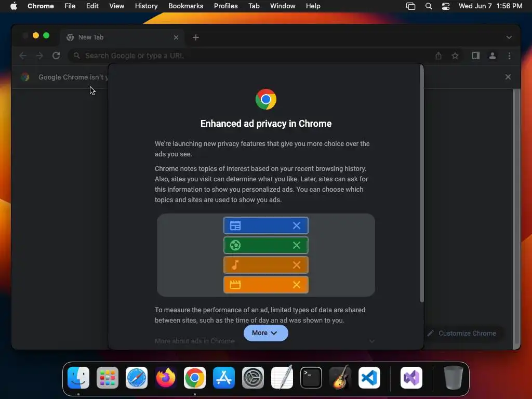Remove the orange movies topic chip
The height and width of the screenshot is (399, 532).
click(297, 285)
